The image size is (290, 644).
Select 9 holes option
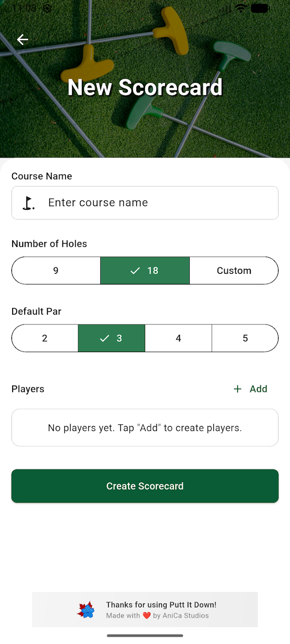pos(56,271)
